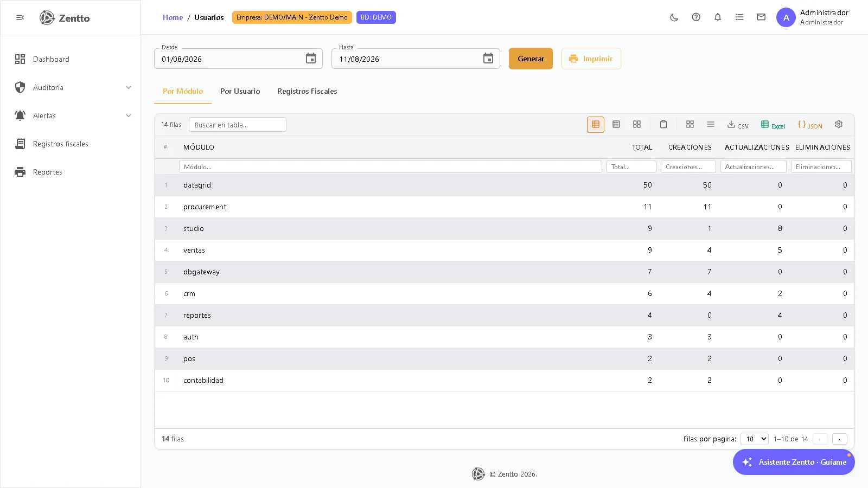Viewport: 868px width, 488px height.
Task: Click the Módulo filter field
Action: 391,166
